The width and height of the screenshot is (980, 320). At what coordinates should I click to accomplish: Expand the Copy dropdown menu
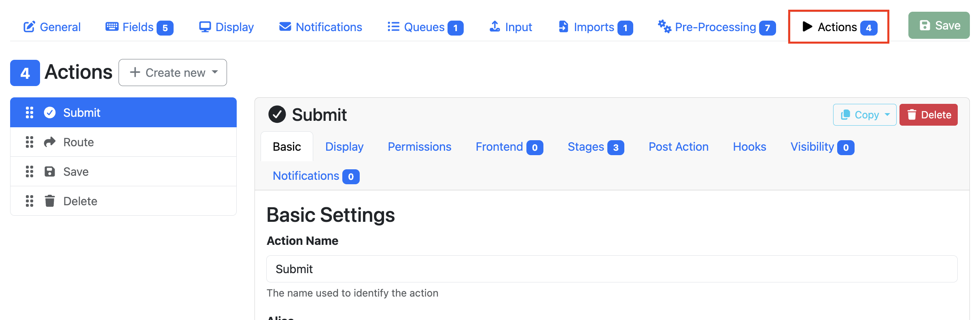point(865,115)
